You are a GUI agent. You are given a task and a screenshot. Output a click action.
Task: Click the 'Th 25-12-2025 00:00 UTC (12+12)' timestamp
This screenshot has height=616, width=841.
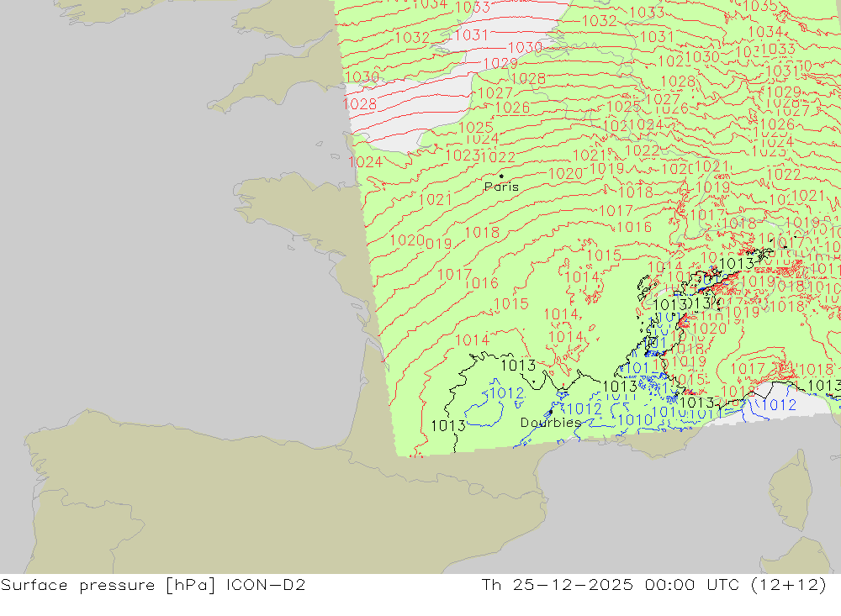pyautogui.click(x=653, y=585)
